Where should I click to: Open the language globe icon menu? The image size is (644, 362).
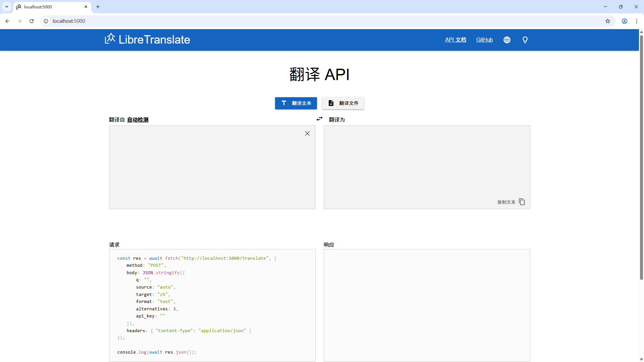(x=507, y=40)
